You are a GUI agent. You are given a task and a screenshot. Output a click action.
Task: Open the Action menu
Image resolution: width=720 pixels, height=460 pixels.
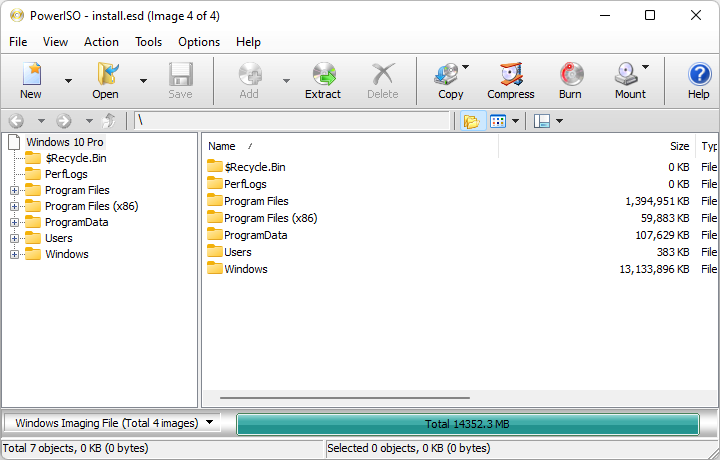click(101, 42)
